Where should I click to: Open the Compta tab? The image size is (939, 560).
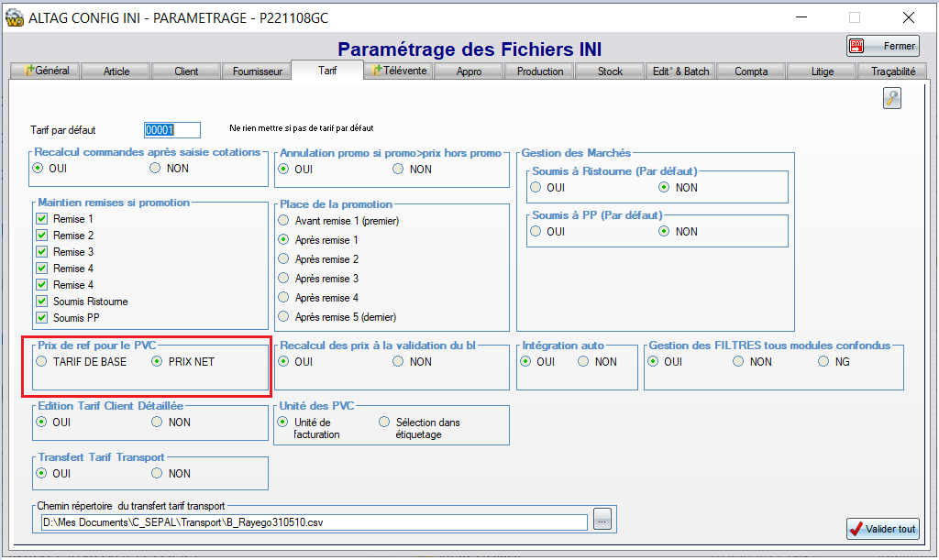(x=751, y=71)
